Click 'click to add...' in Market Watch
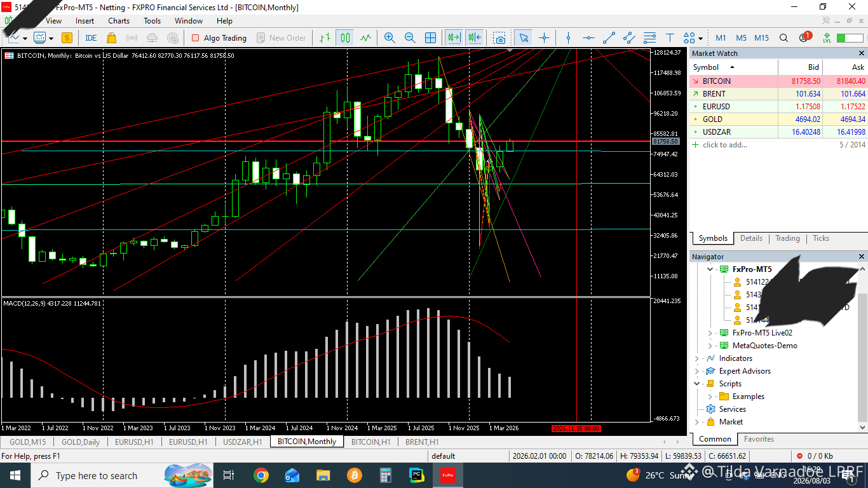This screenshot has height=488, width=868. pyautogui.click(x=725, y=145)
